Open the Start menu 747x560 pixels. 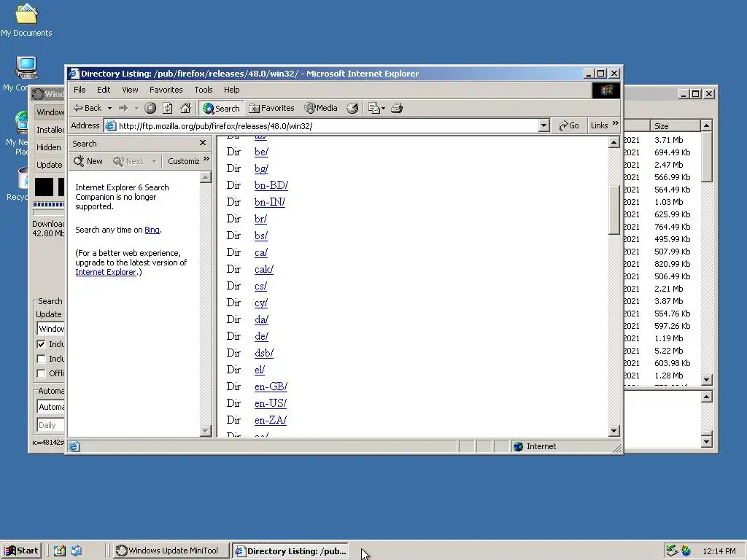pos(21,551)
